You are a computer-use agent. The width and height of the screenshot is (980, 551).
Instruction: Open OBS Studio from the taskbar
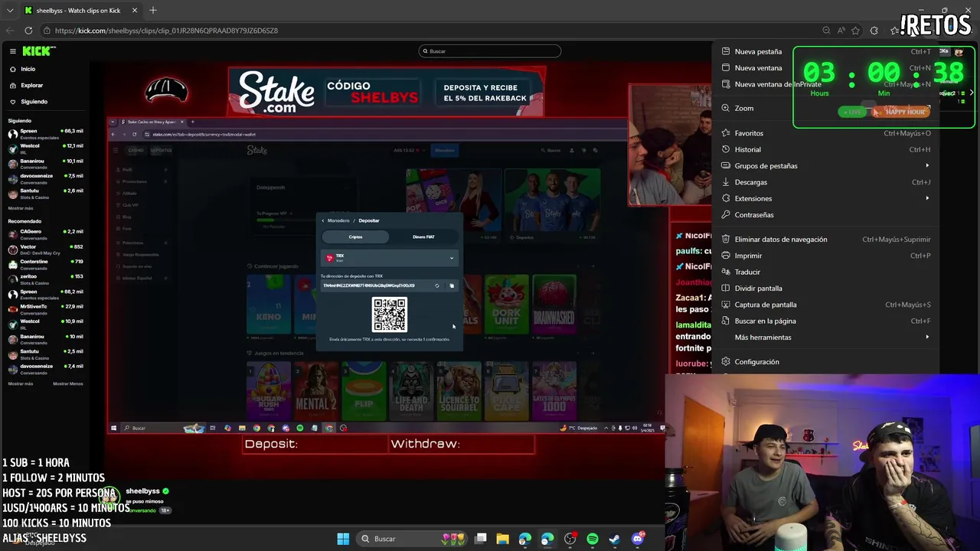570,539
